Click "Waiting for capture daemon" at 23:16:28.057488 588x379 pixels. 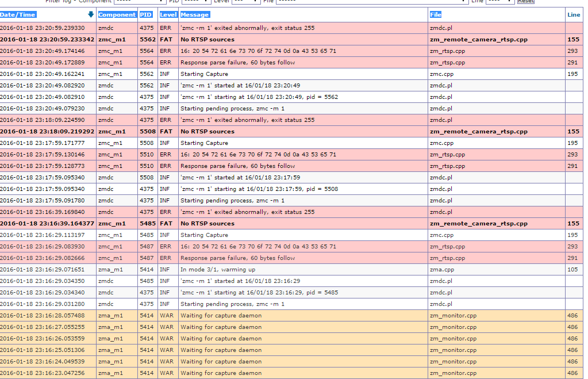pos(221,316)
